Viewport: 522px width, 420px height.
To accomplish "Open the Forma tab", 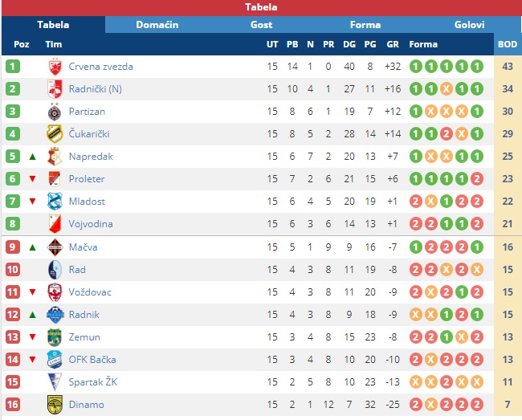I will click(x=365, y=25).
